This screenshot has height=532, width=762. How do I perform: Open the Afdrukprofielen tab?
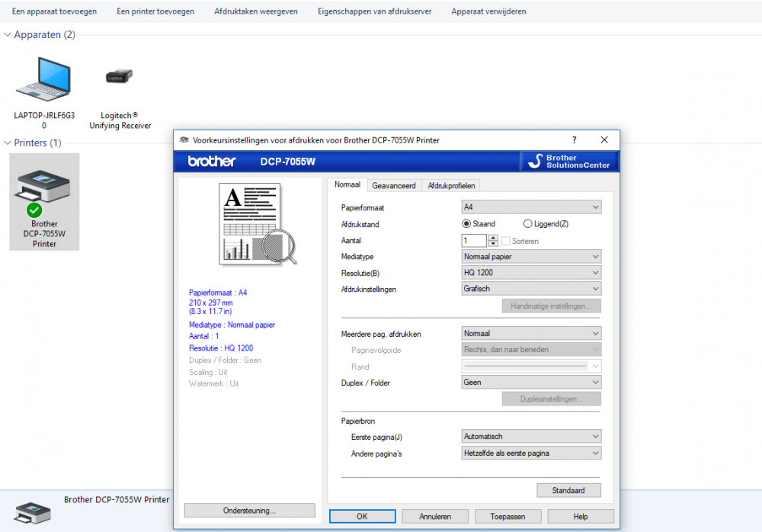point(451,185)
